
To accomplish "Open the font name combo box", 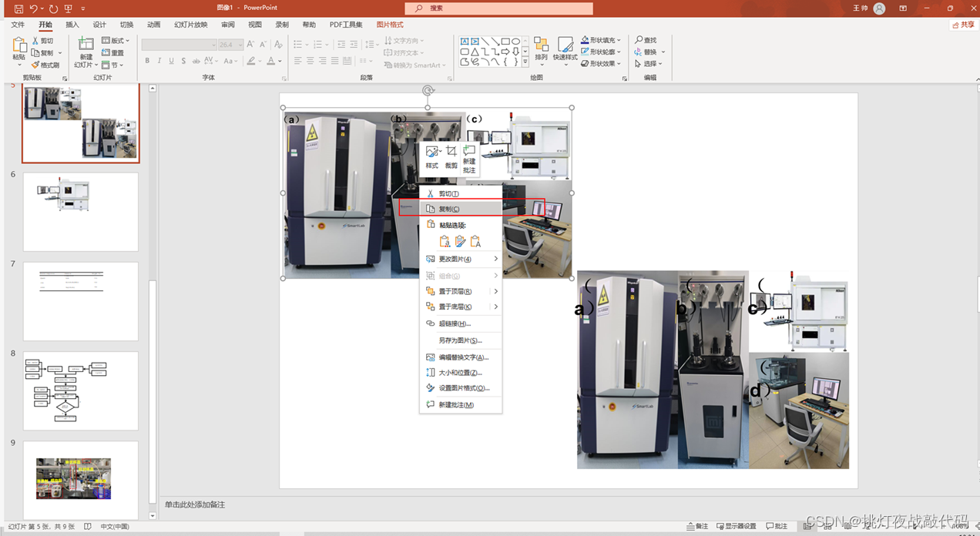I will pos(179,45).
